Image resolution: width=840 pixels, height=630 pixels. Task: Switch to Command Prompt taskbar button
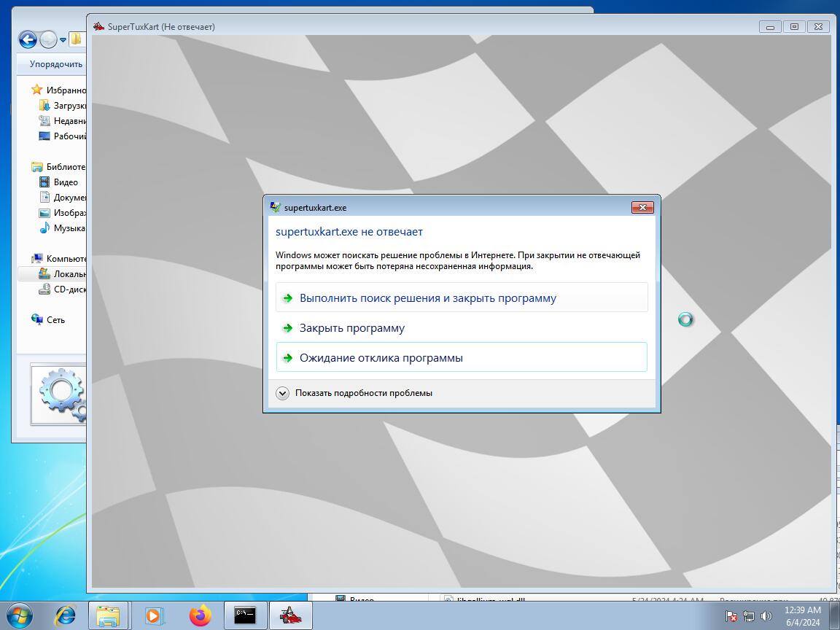click(245, 615)
